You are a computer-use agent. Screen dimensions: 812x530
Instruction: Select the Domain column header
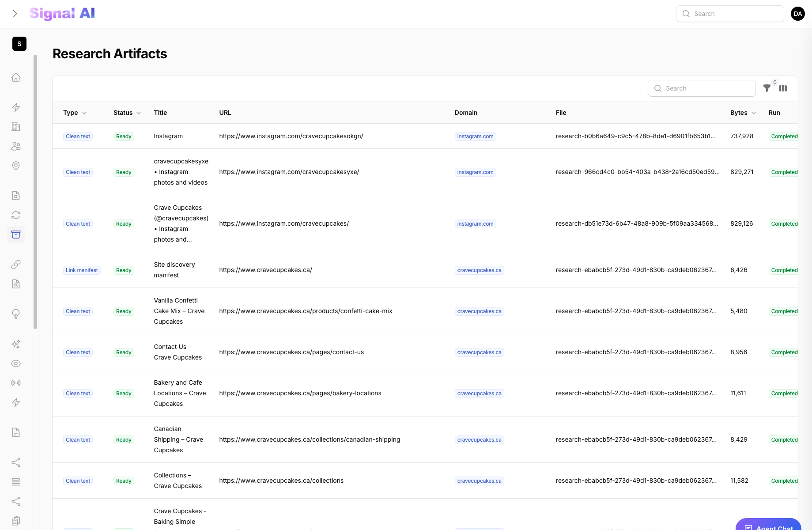coord(466,113)
